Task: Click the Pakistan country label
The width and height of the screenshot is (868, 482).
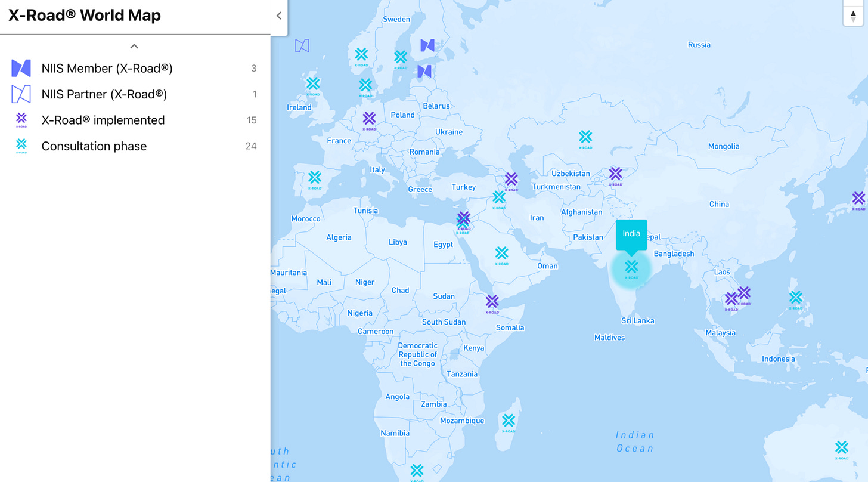Action: click(x=588, y=237)
